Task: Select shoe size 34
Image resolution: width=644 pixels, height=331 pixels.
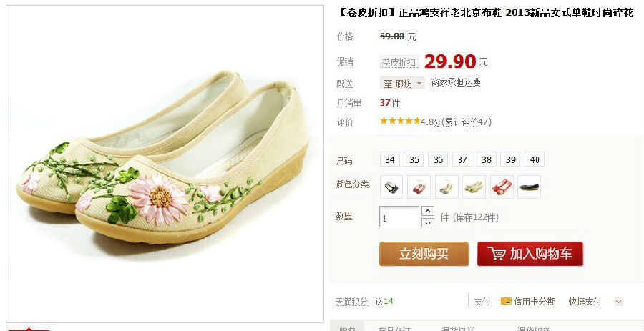Action: coord(390,159)
